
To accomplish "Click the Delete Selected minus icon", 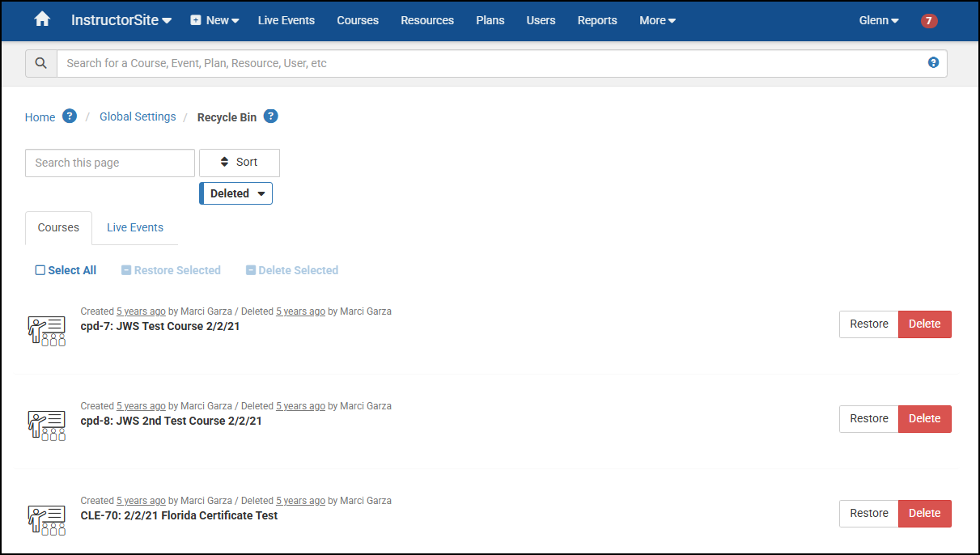I will click(x=251, y=270).
